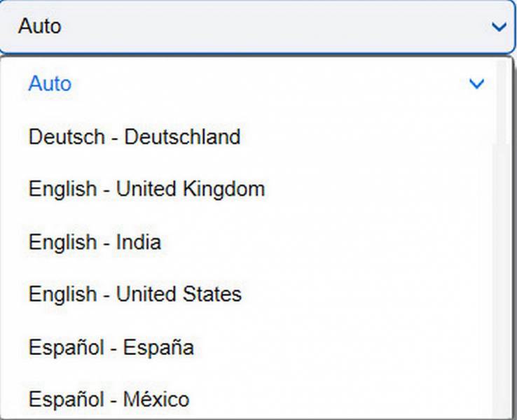Choose English - United States
The width and height of the screenshot is (517, 420).
(135, 295)
